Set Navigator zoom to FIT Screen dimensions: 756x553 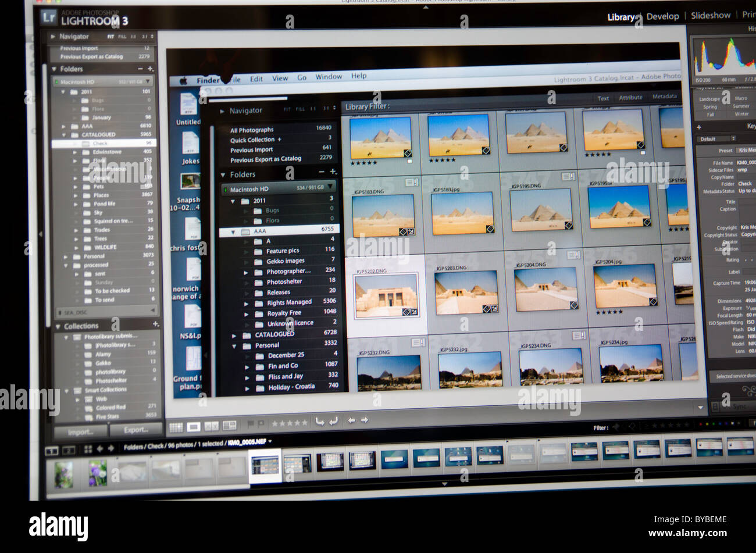click(111, 37)
